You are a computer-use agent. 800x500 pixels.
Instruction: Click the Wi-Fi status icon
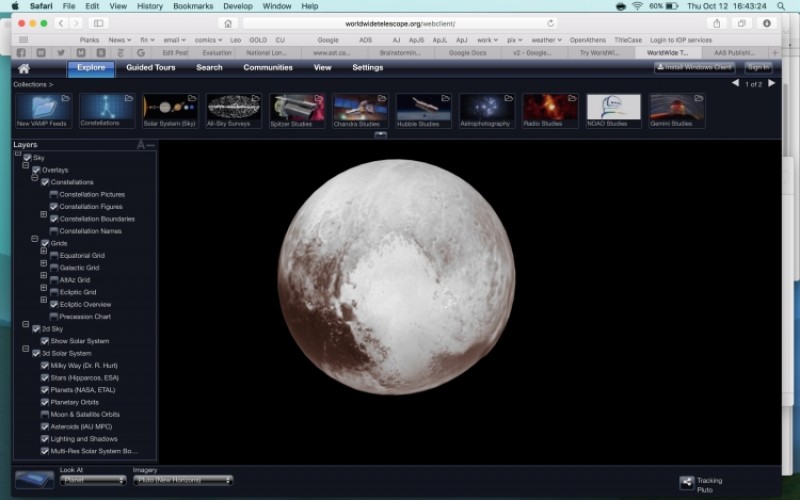[x=637, y=6]
